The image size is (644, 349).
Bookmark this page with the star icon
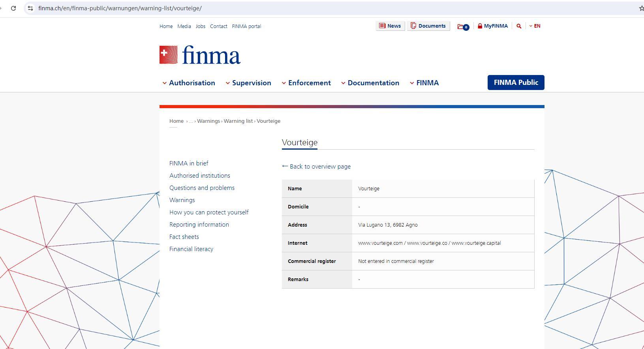[641, 8]
